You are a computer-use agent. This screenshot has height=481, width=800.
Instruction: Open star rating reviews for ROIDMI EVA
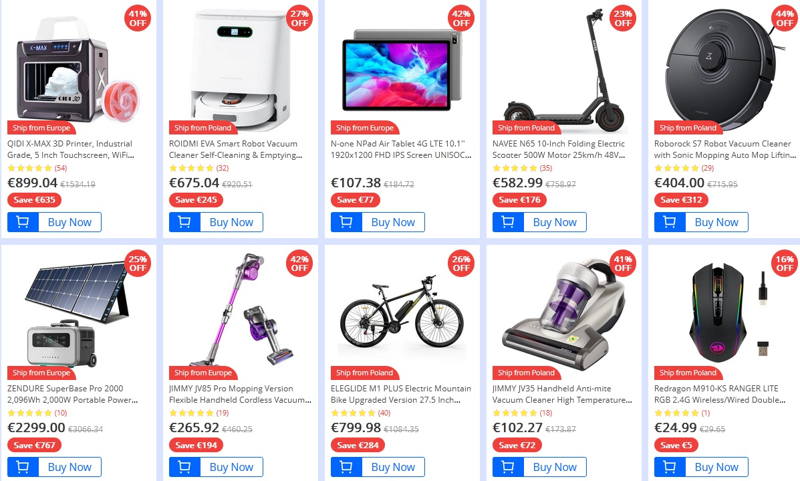tap(199, 168)
